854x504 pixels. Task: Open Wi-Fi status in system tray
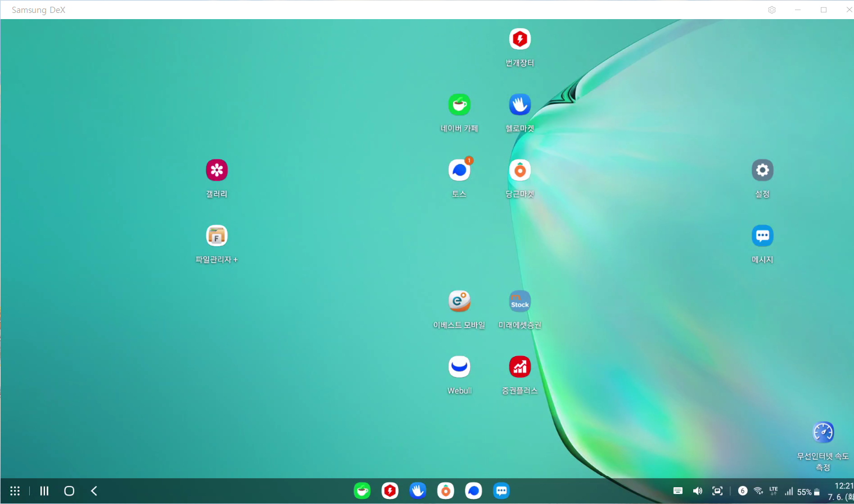point(758,491)
